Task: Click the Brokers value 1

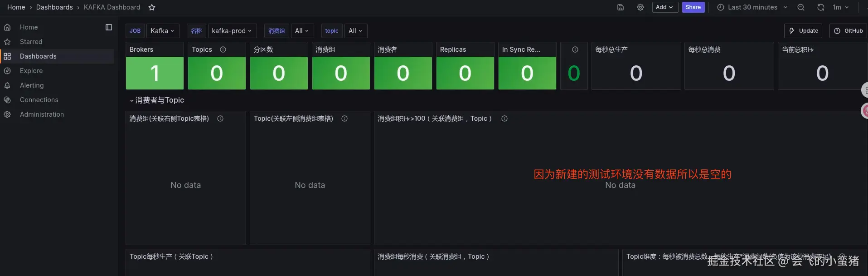Action: (x=155, y=73)
